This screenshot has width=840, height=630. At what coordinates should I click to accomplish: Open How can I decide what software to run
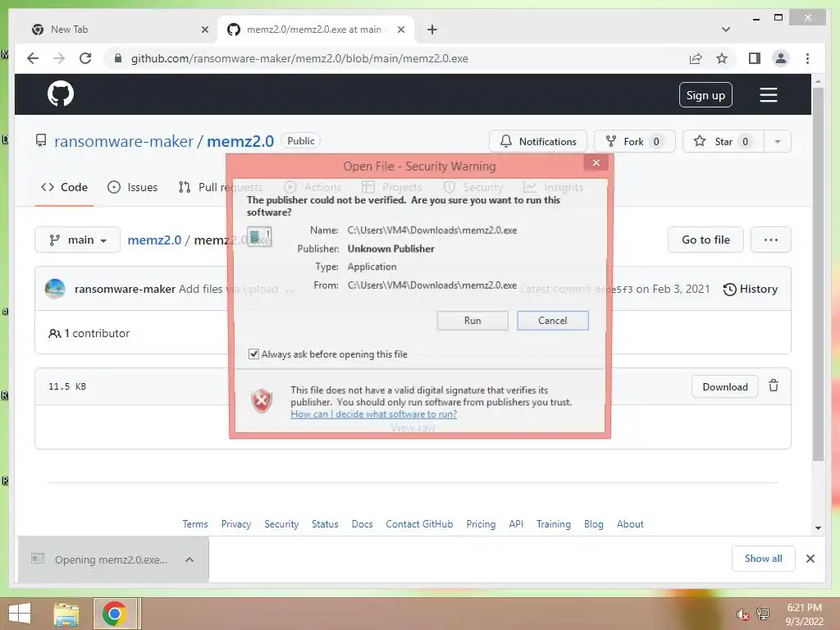373,414
